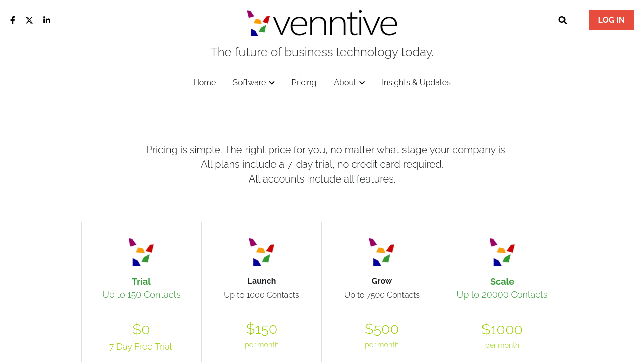Click the Trial plan logo icon
644x362 pixels.
141,252
